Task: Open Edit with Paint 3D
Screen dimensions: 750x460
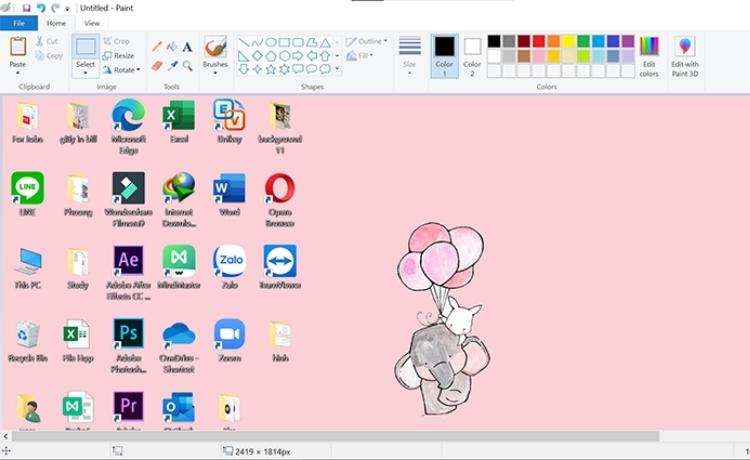Action: [x=685, y=56]
